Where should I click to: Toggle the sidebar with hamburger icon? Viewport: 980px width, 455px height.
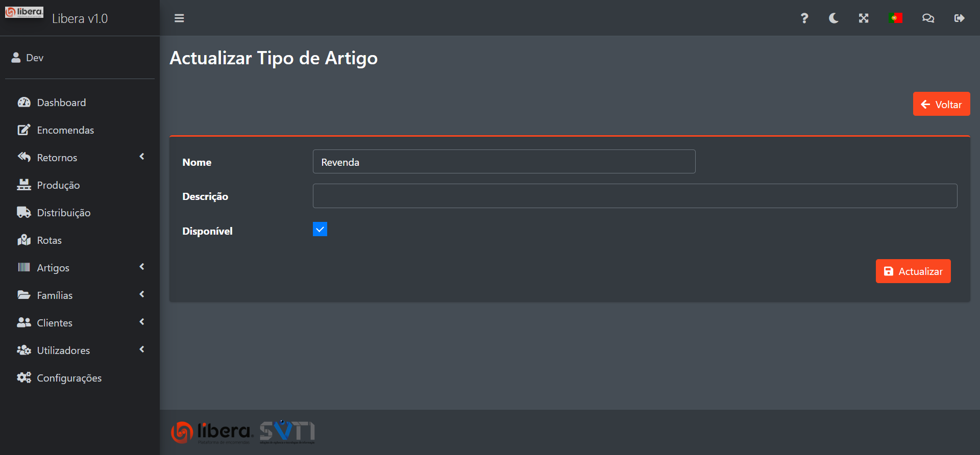(179, 18)
